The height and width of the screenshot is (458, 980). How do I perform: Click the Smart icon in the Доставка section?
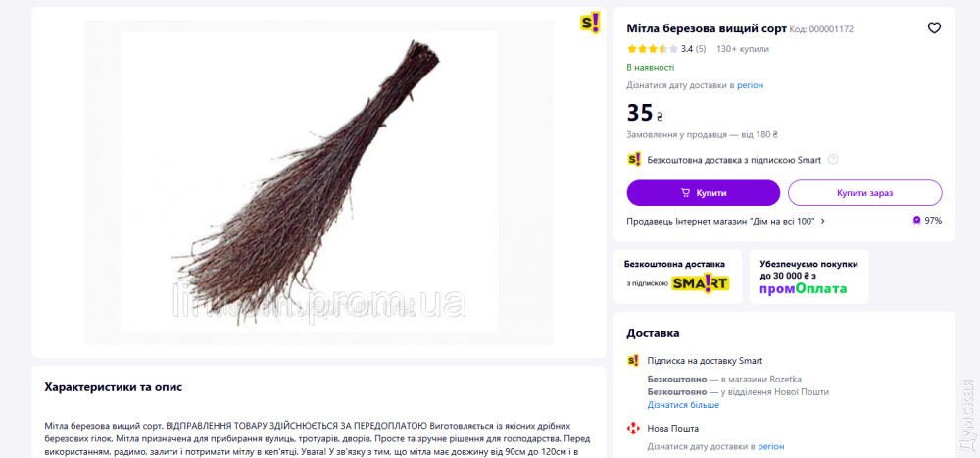point(634,361)
